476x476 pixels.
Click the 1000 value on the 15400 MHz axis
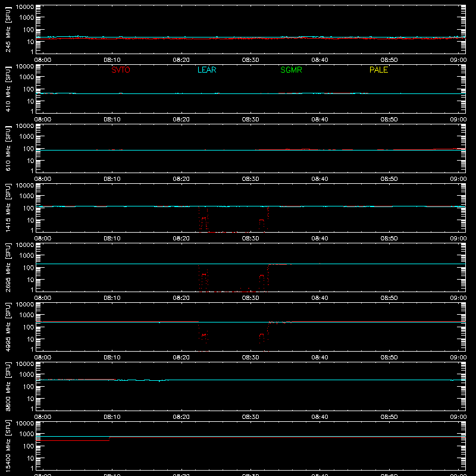click(27, 434)
